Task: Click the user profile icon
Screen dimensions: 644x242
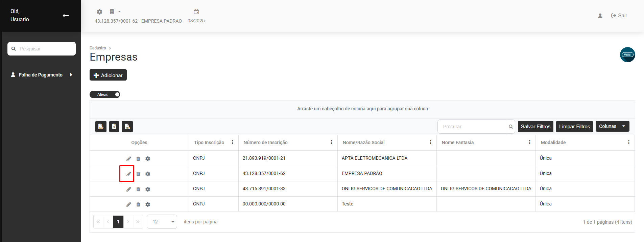Action: 600,16
